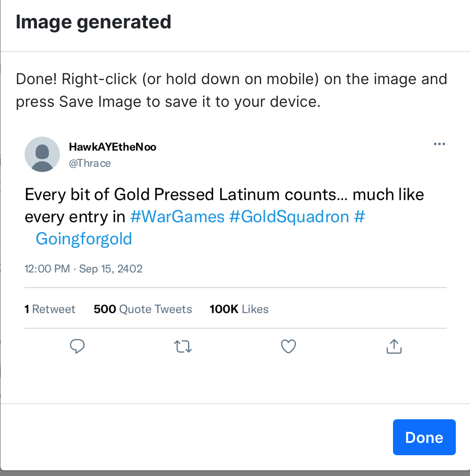470x476 pixels.
Task: Click the HawkAYEtheNoo display name
Action: click(x=112, y=147)
